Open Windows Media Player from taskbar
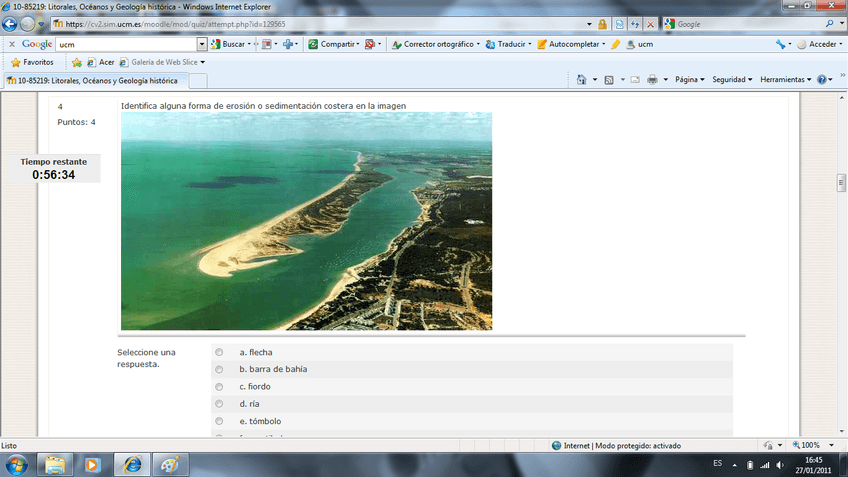Viewport: 848px width, 477px height. (92, 464)
